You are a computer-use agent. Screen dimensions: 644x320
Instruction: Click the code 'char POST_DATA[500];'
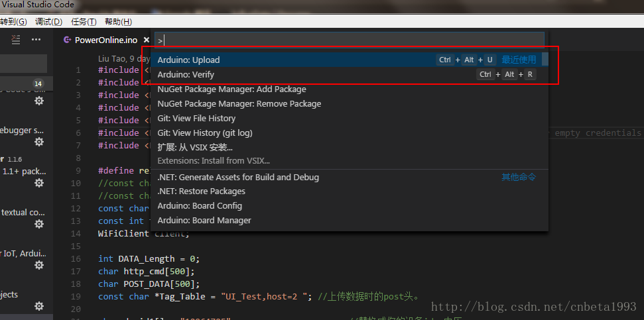(149, 284)
